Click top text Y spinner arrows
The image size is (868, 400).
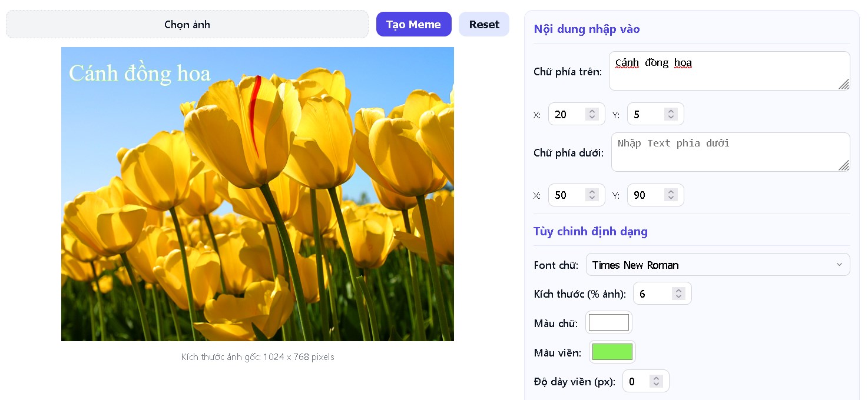click(671, 114)
